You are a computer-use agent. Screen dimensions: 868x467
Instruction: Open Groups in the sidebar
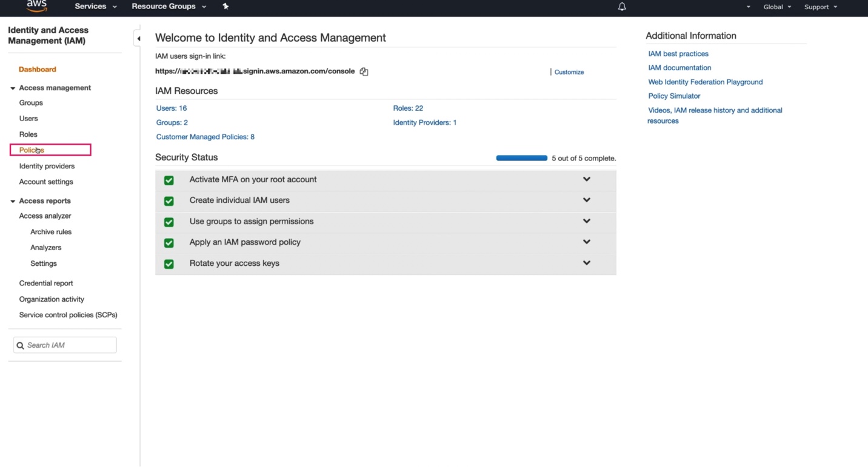pyautogui.click(x=31, y=103)
